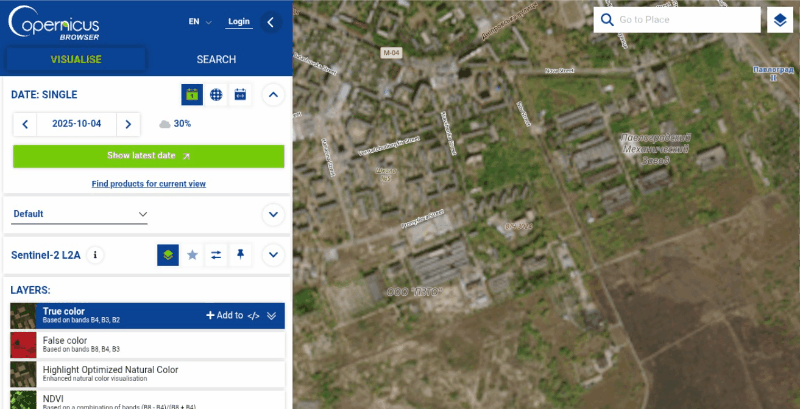The width and height of the screenshot is (800, 409).
Task: Open map layers button at top right
Action: 780,20
